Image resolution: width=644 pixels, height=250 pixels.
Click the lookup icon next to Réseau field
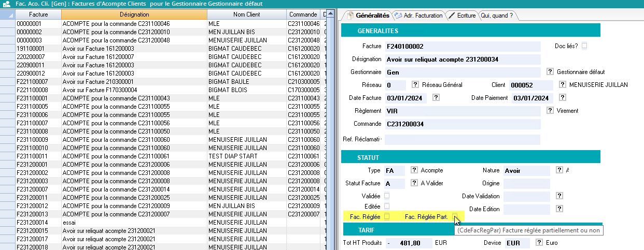(x=415, y=85)
